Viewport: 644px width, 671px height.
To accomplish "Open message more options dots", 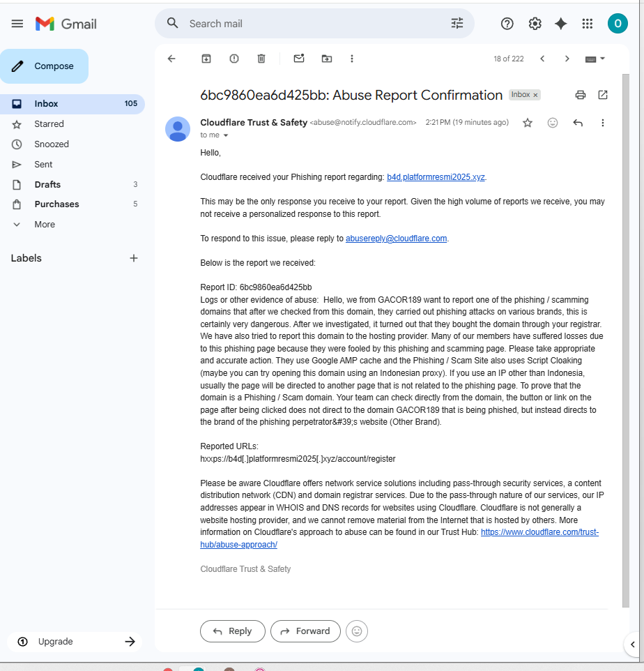I will coord(602,123).
